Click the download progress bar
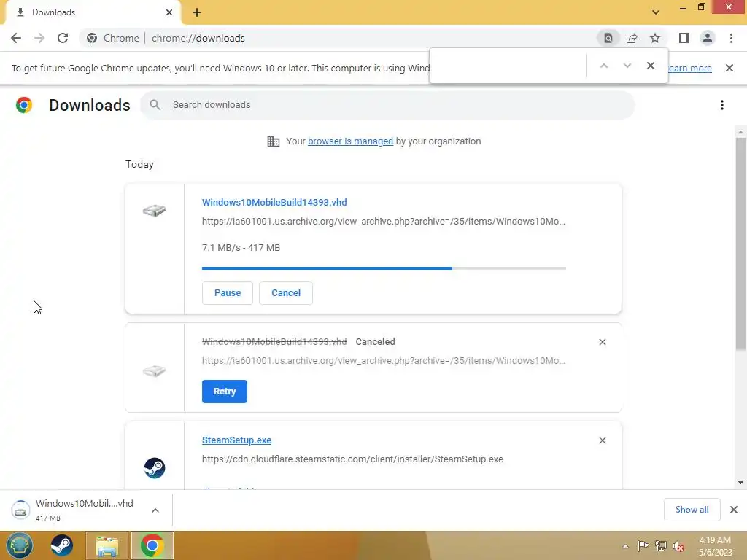Image resolution: width=747 pixels, height=560 pixels. (x=384, y=268)
